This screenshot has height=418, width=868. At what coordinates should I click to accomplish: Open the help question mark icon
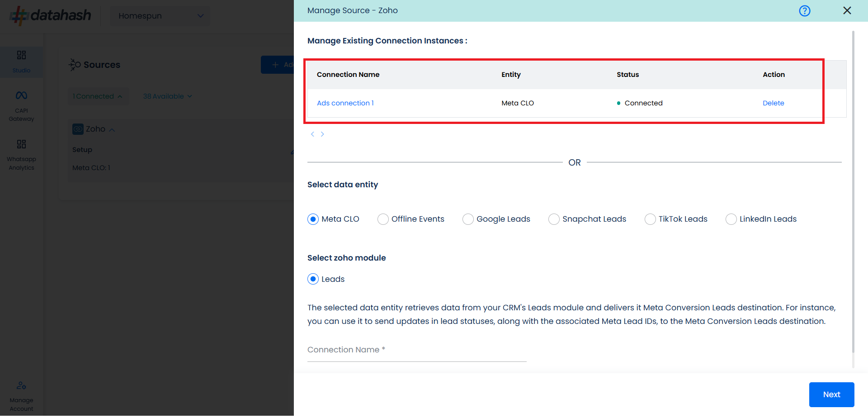(x=804, y=11)
